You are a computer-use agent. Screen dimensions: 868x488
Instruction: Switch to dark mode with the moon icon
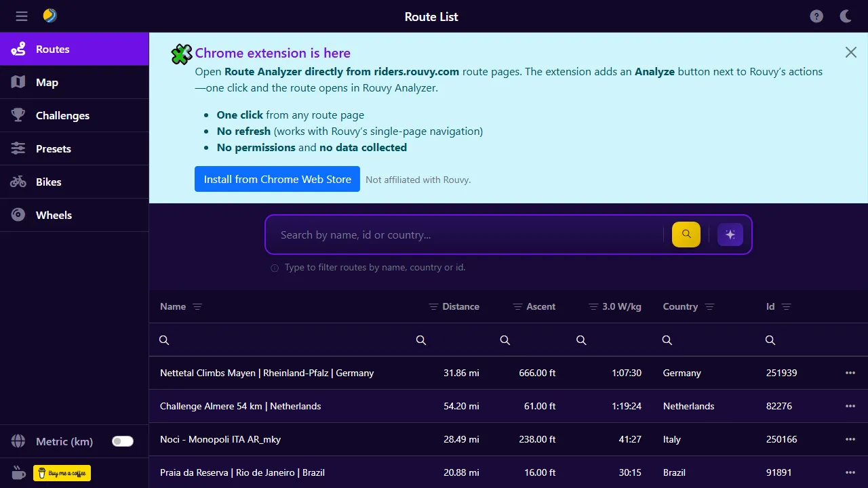coord(845,16)
